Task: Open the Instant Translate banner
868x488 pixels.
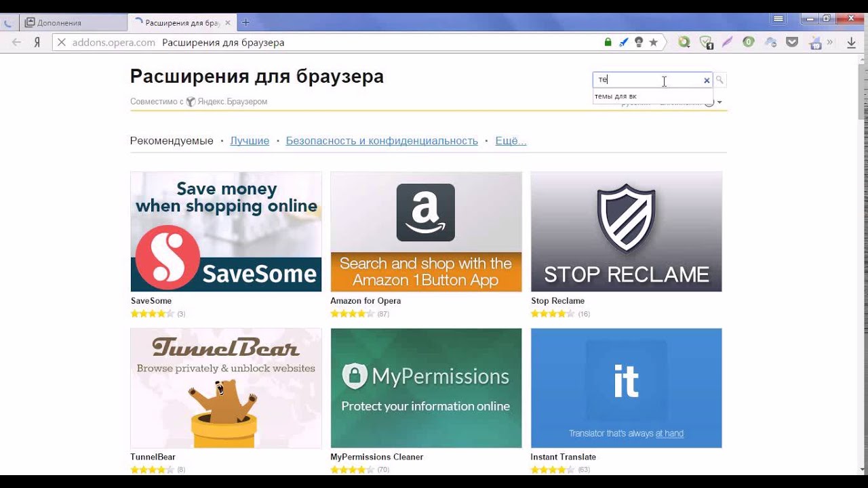Action: click(x=626, y=388)
